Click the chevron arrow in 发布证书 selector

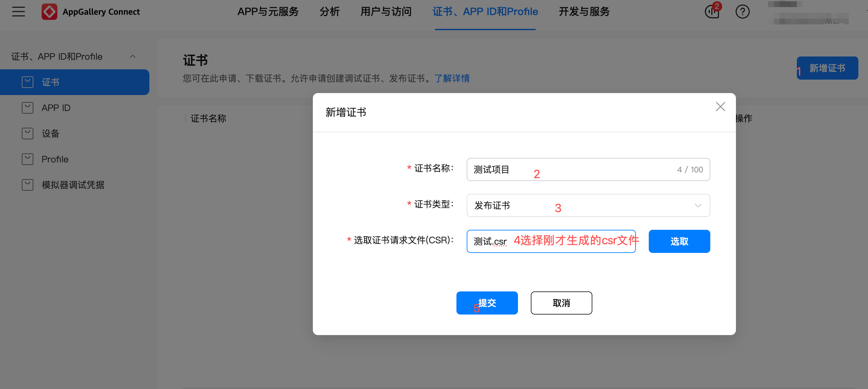tap(697, 205)
